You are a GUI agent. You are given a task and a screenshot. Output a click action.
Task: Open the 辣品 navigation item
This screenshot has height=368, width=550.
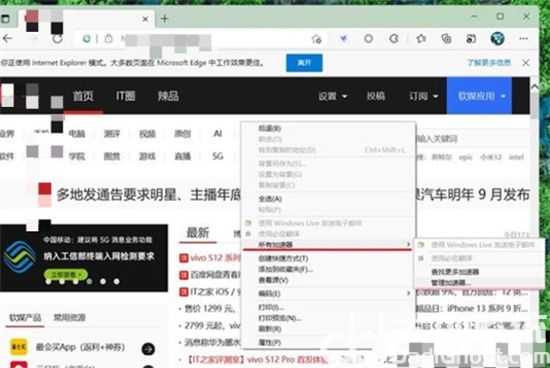click(168, 96)
